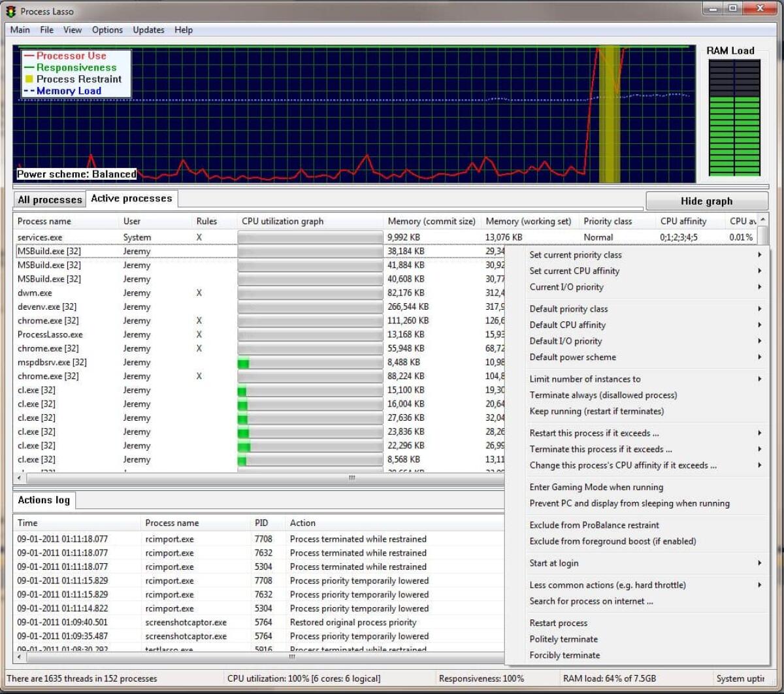This screenshot has height=694, width=784.
Task: Select the services.exe process row
Action: click(41, 237)
